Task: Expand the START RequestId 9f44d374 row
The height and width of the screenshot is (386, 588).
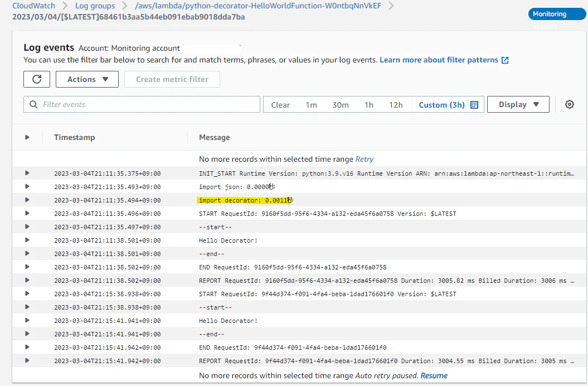Action: tap(27, 293)
